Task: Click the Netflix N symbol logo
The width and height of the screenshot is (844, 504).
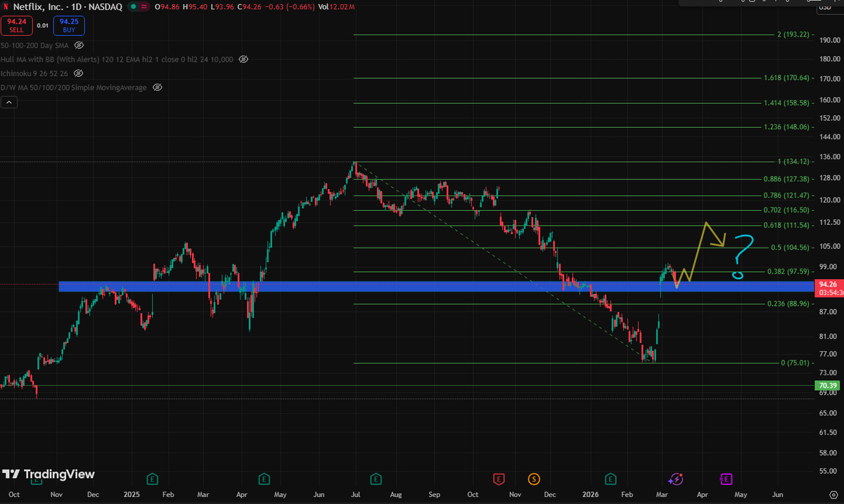Action: 6,6
